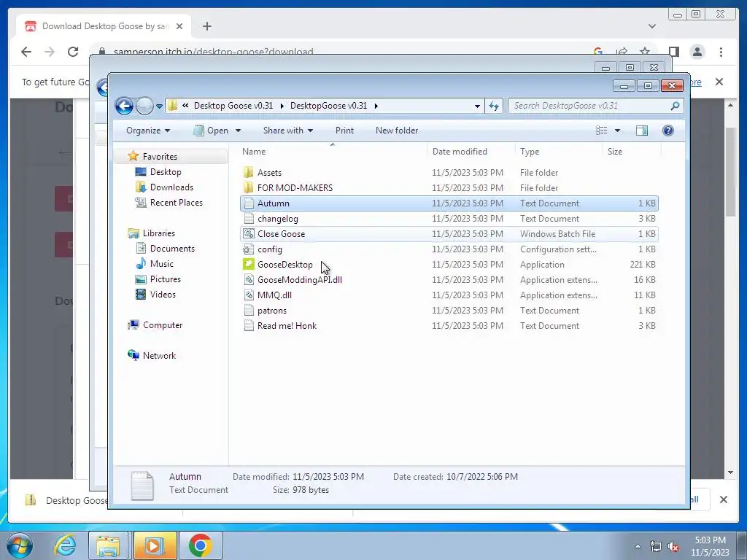Select the GooseModdingAPI.dll file icon

[248, 279]
